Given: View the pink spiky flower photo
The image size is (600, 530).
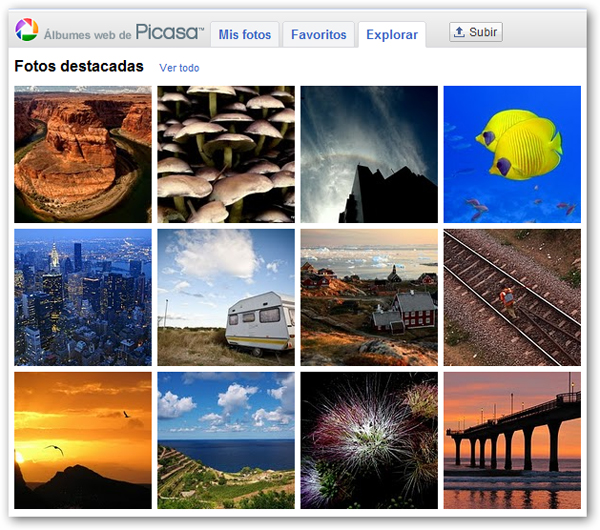Looking at the screenshot, I should pos(369,440).
